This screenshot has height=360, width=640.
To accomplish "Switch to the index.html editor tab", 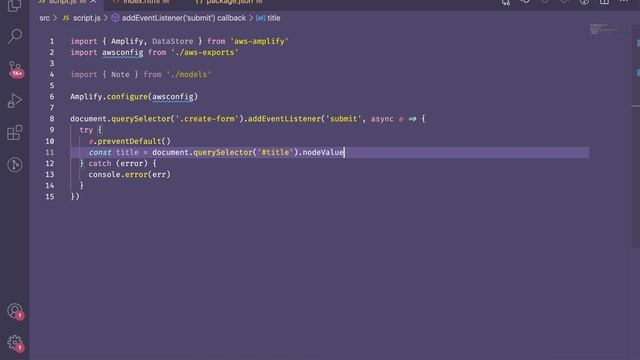I will (x=141, y=2).
